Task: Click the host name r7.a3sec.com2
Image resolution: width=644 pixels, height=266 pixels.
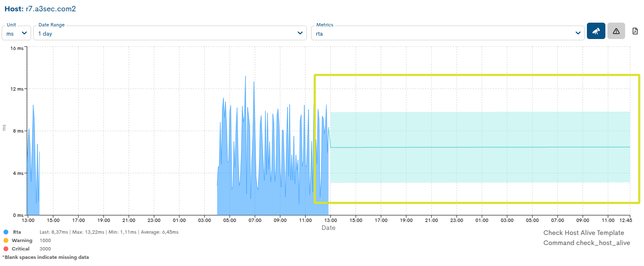Action: (51, 8)
